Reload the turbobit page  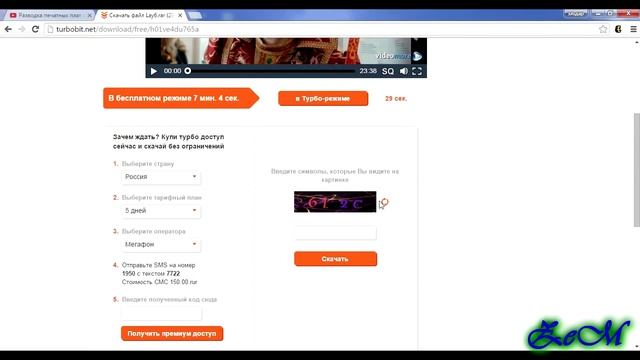coord(35,29)
